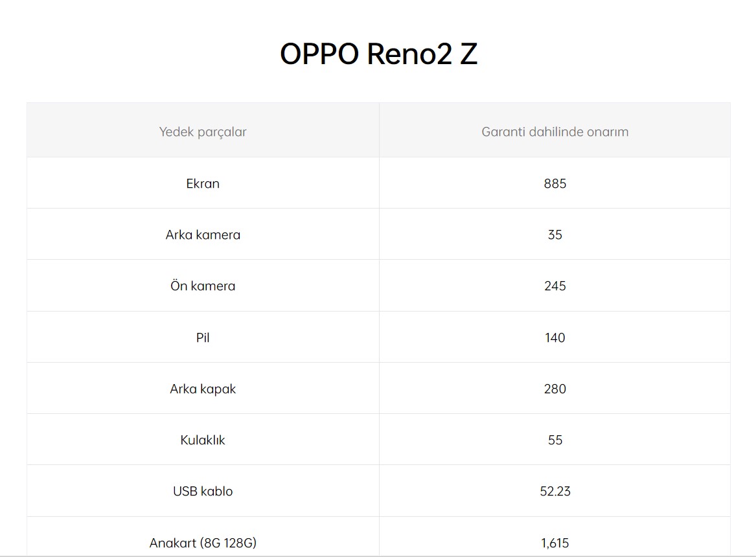Click the 35 price value
The image size is (756, 557).
555,234
